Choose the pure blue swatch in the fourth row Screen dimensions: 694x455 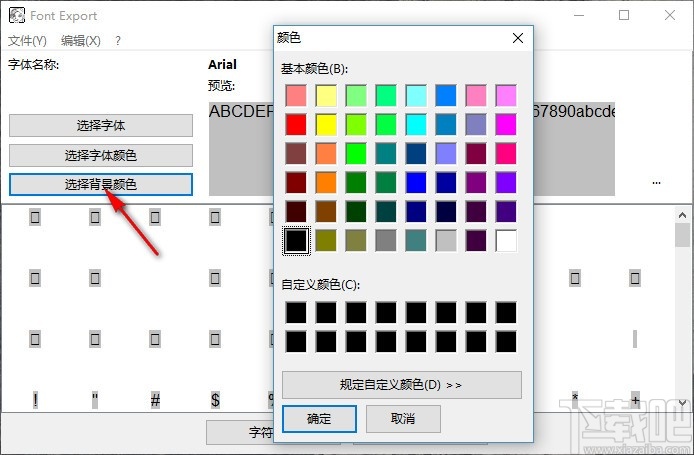416,182
